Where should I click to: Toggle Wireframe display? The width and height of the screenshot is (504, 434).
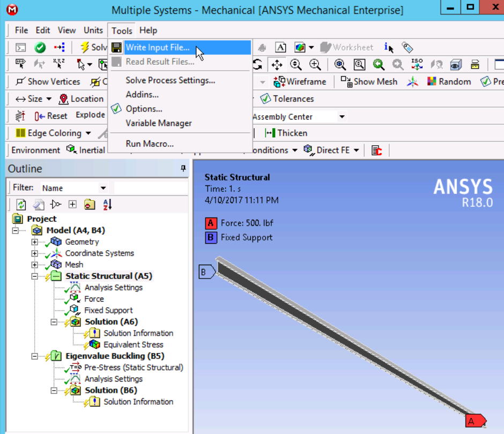(300, 81)
